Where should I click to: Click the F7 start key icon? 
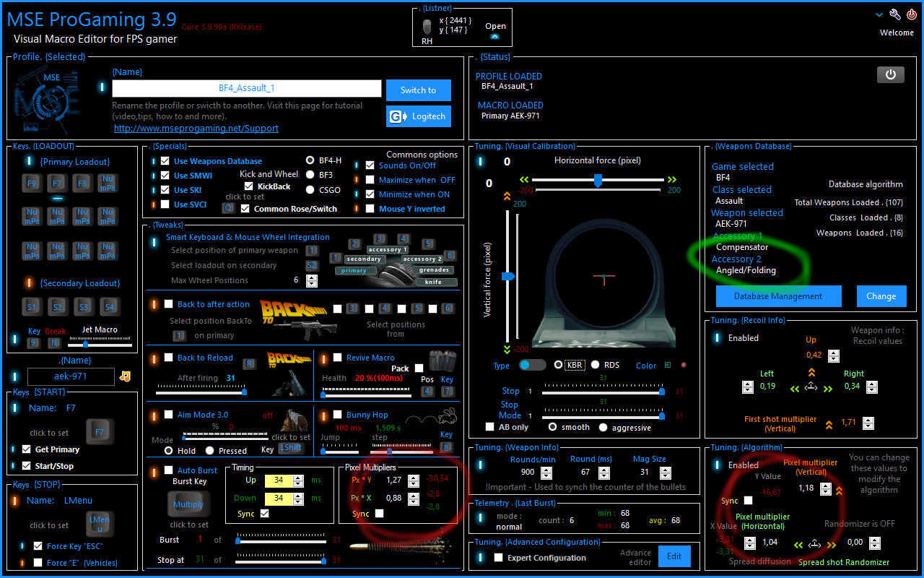(100, 433)
